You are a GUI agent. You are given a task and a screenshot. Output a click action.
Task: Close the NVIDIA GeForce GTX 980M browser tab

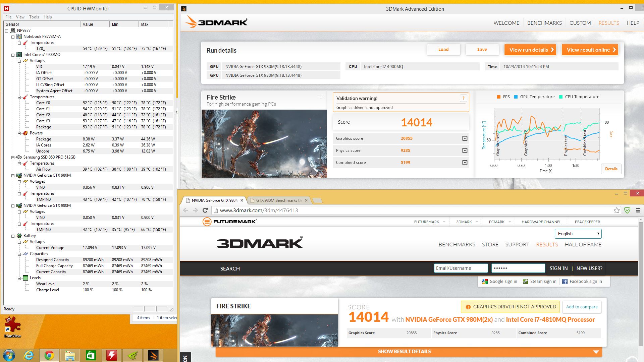pyautogui.click(x=241, y=200)
